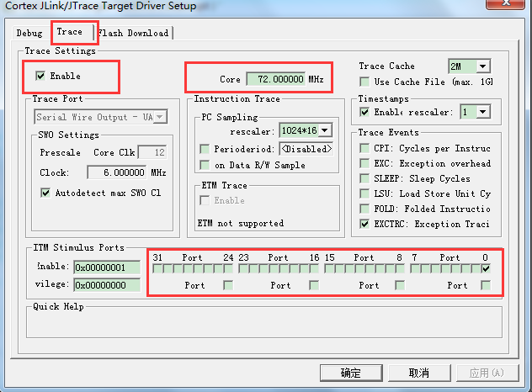Toggle privilege checkbox for Port 31..24

(228, 285)
